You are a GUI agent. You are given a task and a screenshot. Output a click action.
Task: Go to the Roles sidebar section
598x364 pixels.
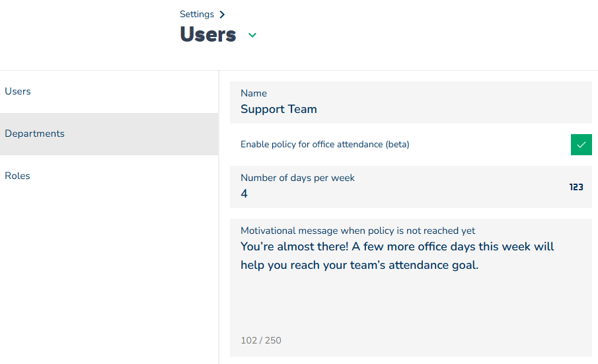(x=18, y=176)
